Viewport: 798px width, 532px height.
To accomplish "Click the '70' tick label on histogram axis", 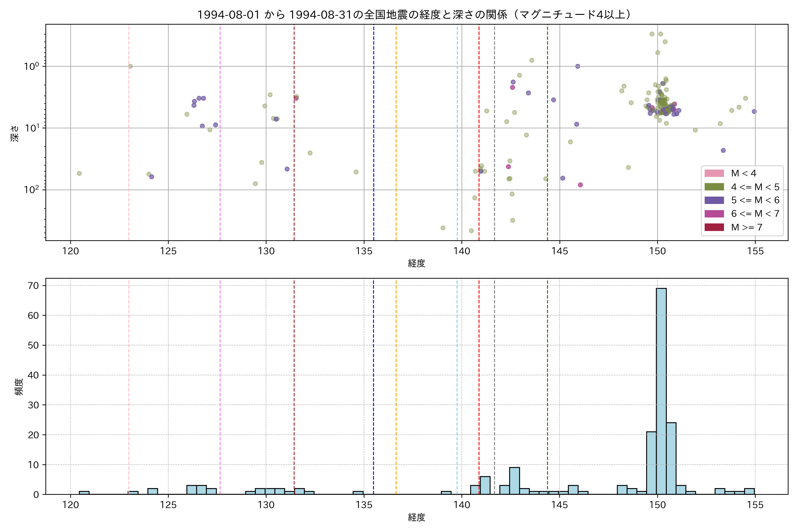I will pyautogui.click(x=34, y=286).
